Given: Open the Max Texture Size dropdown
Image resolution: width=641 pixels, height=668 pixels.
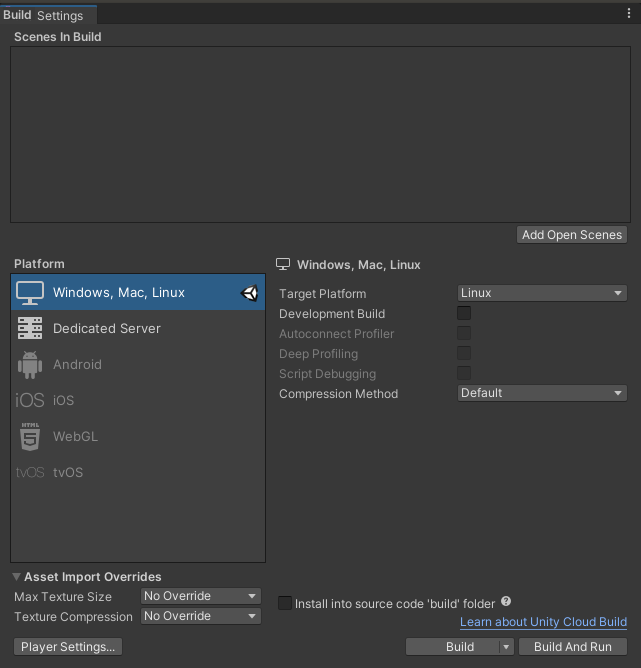Looking at the screenshot, I should (x=200, y=596).
